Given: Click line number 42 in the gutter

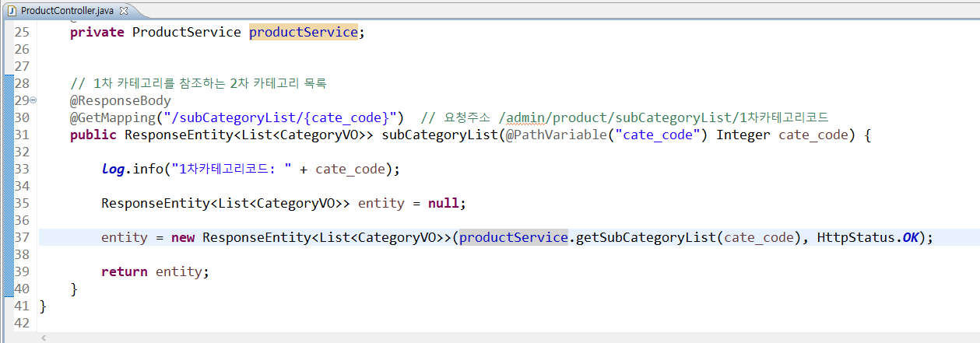Looking at the screenshot, I should pos(22,323).
